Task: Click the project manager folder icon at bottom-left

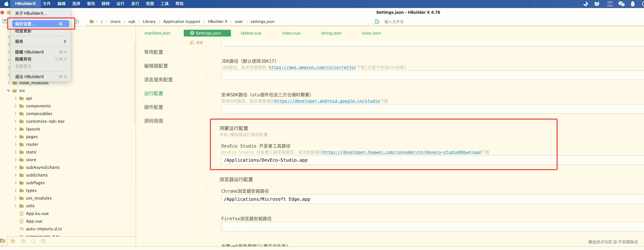Action: 3,241
